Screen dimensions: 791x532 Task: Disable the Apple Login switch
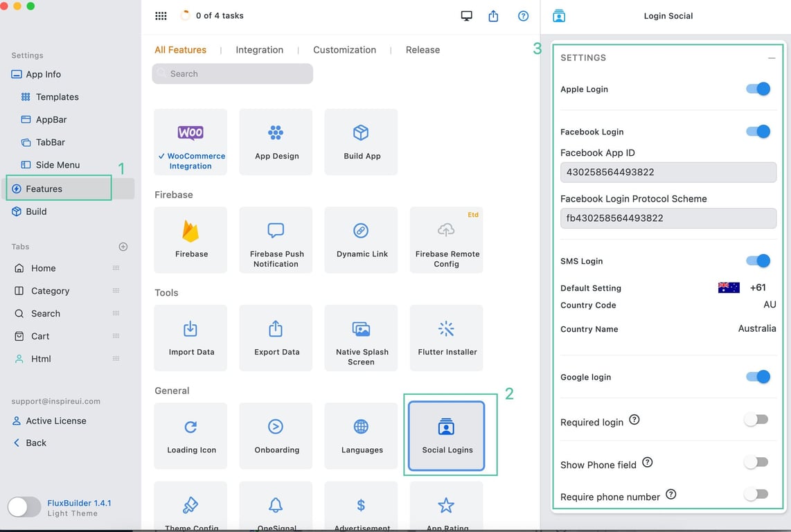tap(758, 89)
